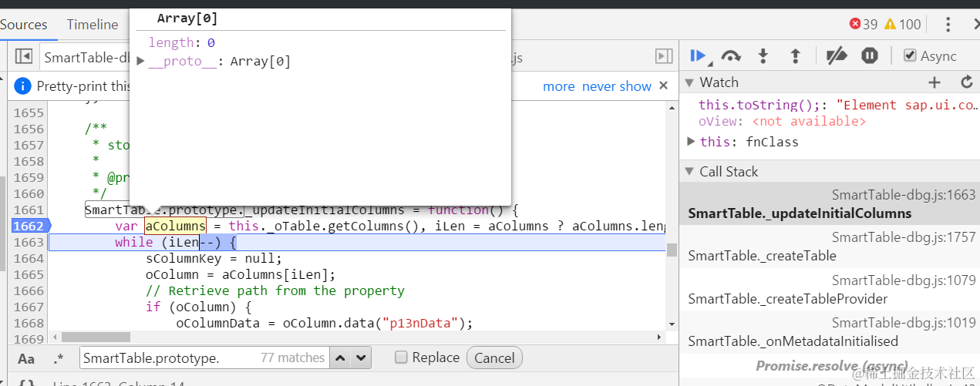The width and height of the screenshot is (980, 386).
Task: Open the warning count indicator showing 100
Action: [903, 25]
